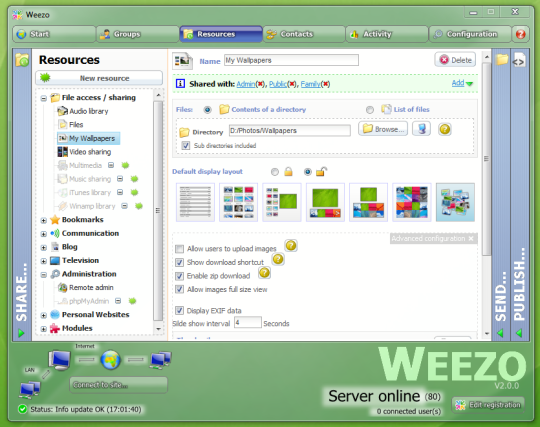Expand the Personal Websites tree node
The height and width of the screenshot is (427, 540).
click(x=43, y=315)
